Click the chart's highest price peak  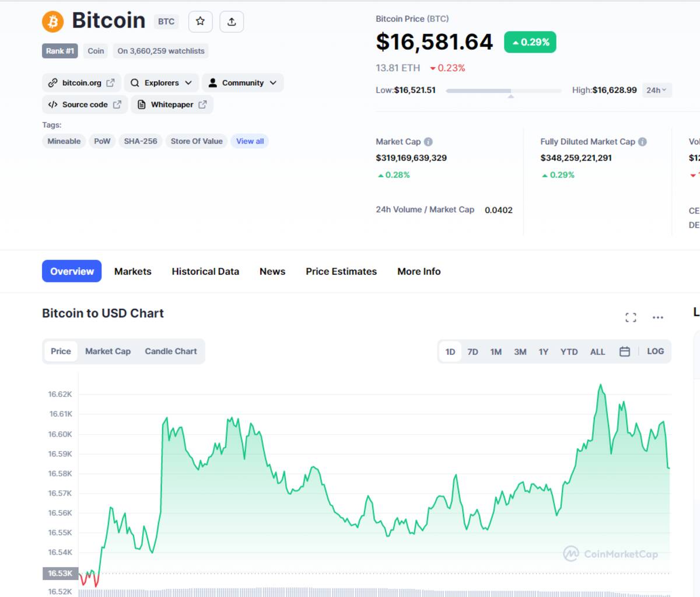click(x=600, y=385)
